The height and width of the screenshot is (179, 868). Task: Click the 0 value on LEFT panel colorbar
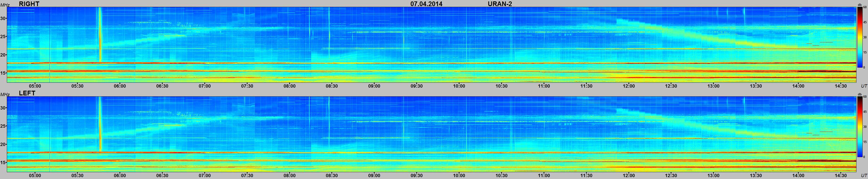pyautogui.click(x=864, y=157)
